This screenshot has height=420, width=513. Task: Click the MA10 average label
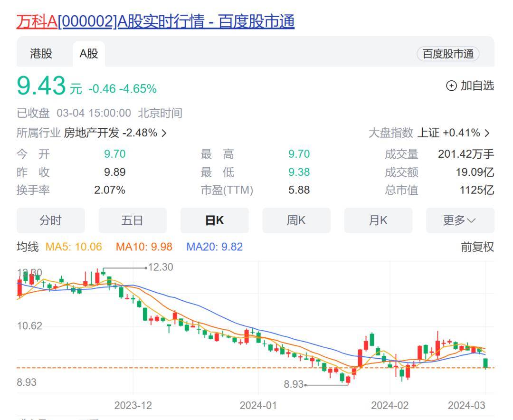coord(143,247)
